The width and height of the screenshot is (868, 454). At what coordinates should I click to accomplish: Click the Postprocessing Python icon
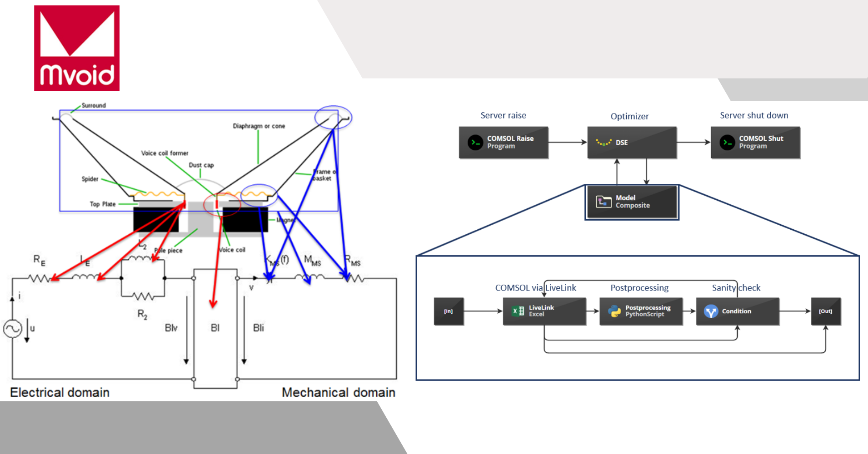click(614, 311)
